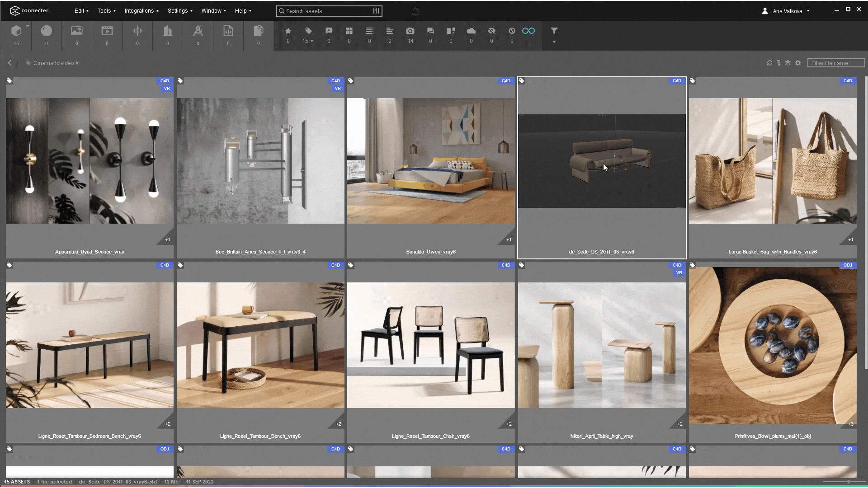This screenshot has width=868, height=488.
Task: Filter assets by favorites star
Action: click(x=288, y=31)
